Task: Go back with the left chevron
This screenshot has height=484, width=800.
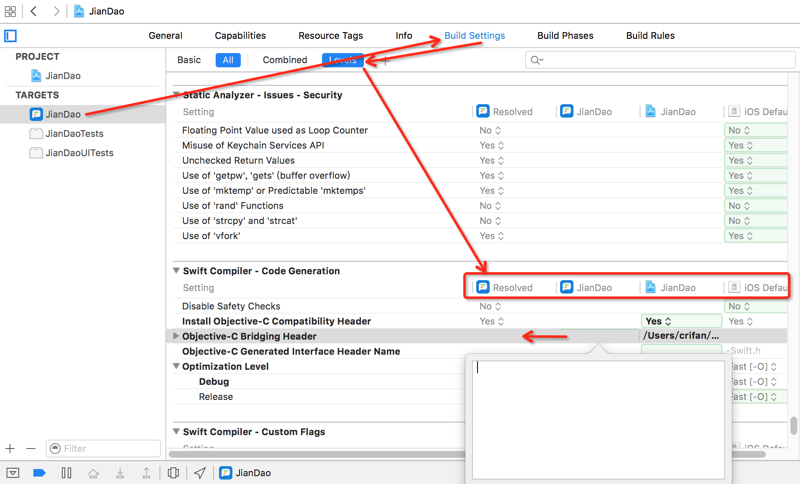Action: pos(34,11)
